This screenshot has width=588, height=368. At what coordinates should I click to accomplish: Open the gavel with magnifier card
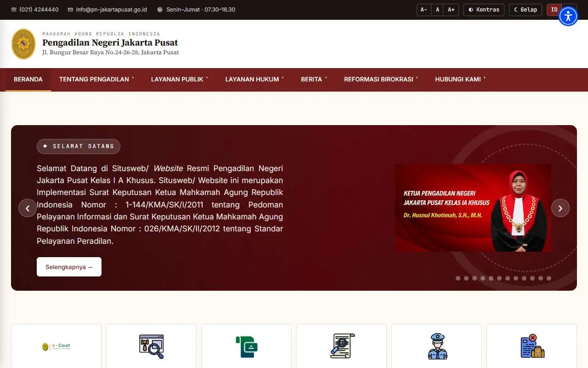click(151, 346)
